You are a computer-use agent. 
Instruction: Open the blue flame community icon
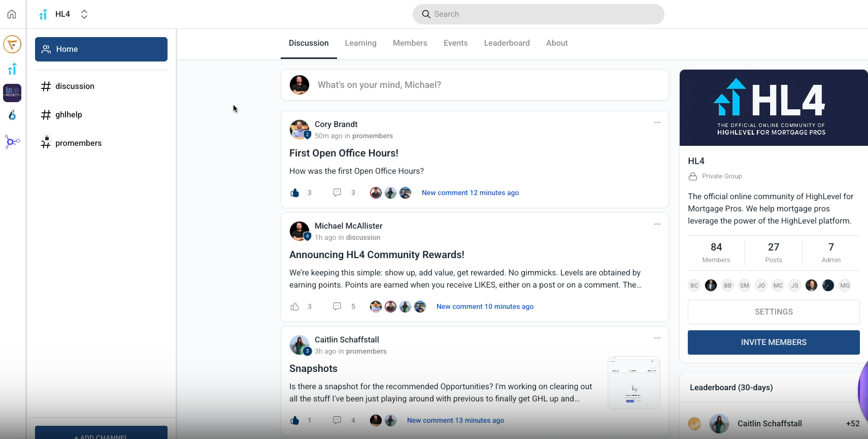pos(12,115)
